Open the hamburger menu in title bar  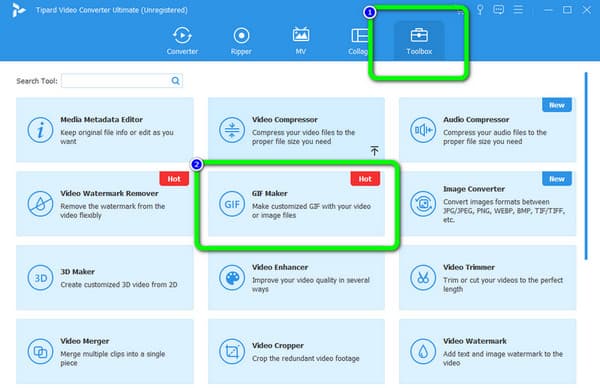tap(518, 10)
